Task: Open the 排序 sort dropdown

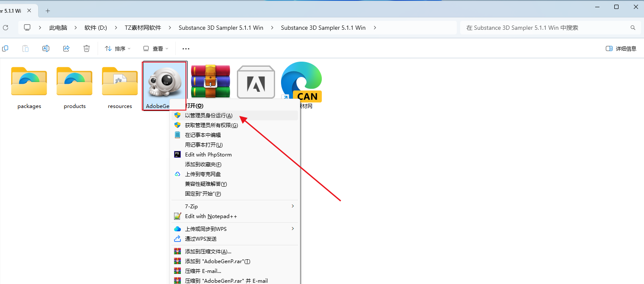Action: [118, 49]
